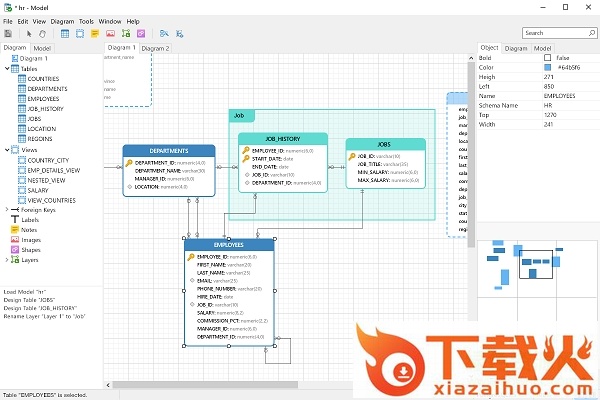Open the Diagram tab in right properties panel
The image size is (600, 400).
pos(516,48)
